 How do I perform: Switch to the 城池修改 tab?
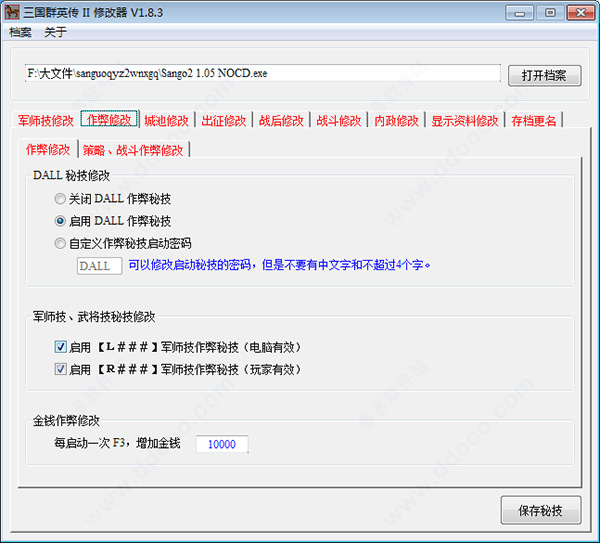point(166,121)
